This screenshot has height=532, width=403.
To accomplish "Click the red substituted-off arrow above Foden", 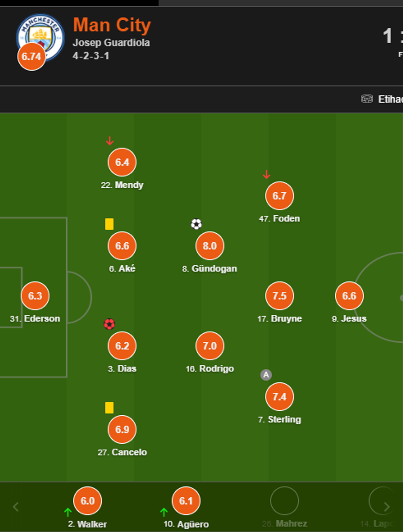I will (x=266, y=175).
